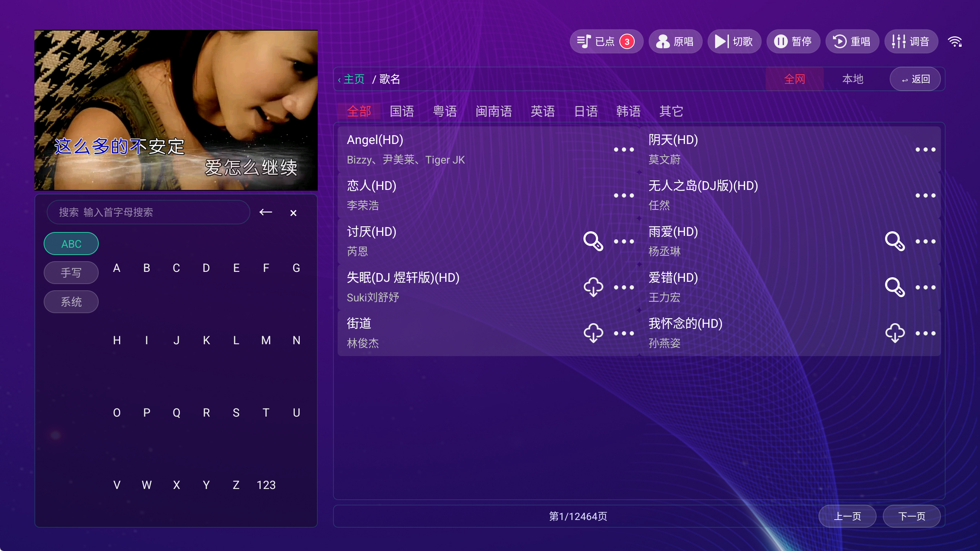Tap the letter L key
Screen dimensions: 980x551
(236, 340)
